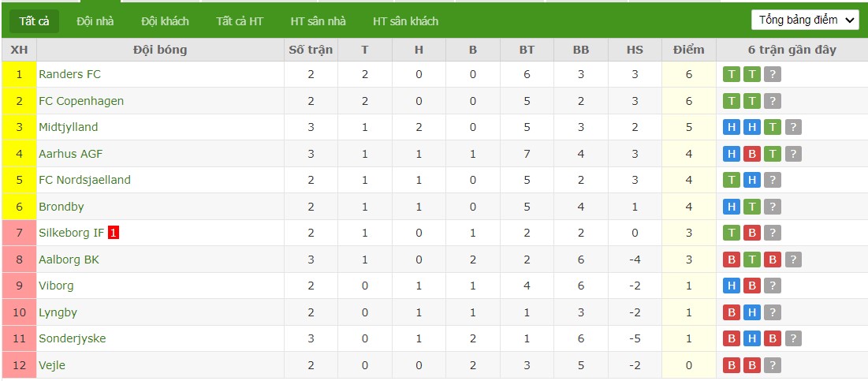Click the blue H result badge in Brondby row
The image size is (868, 381).
[732, 207]
